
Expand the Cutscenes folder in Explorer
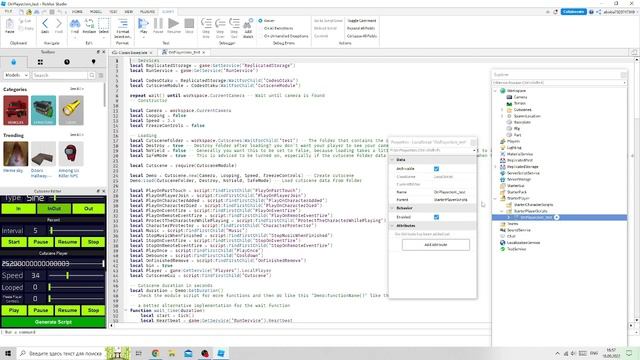tap(502, 110)
